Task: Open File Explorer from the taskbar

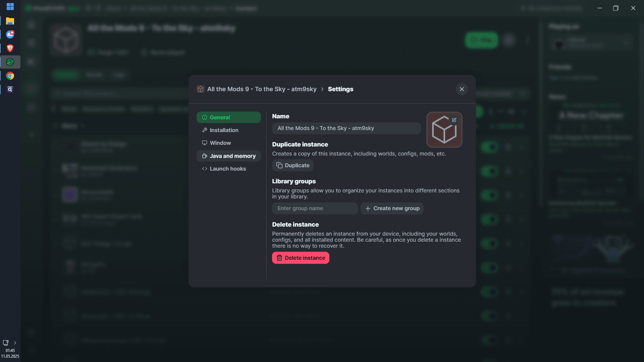Action: click(10, 21)
